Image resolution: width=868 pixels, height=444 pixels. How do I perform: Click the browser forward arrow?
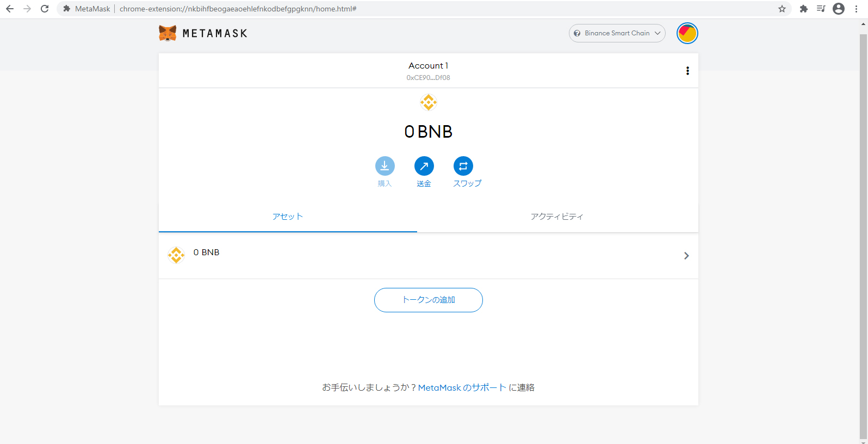[x=27, y=9]
